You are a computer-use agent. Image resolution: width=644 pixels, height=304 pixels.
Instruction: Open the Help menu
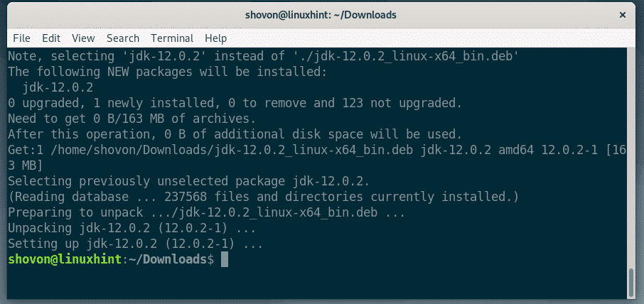215,38
